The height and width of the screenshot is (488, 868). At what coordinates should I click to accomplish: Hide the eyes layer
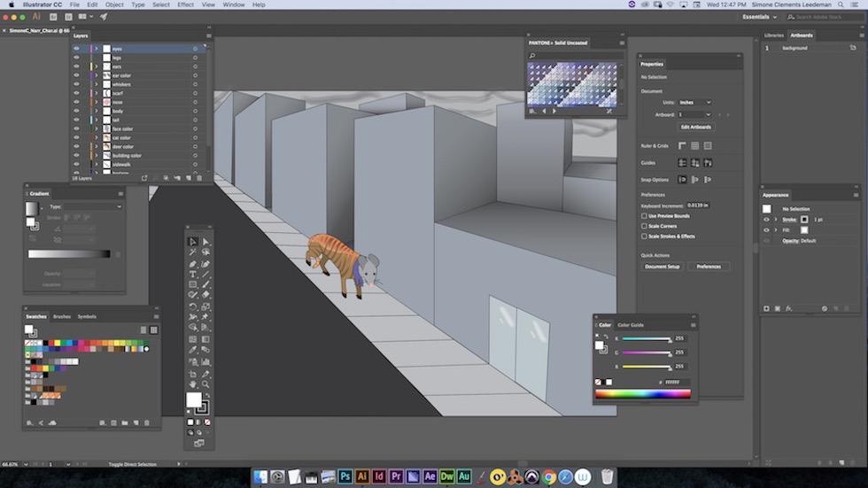point(76,49)
